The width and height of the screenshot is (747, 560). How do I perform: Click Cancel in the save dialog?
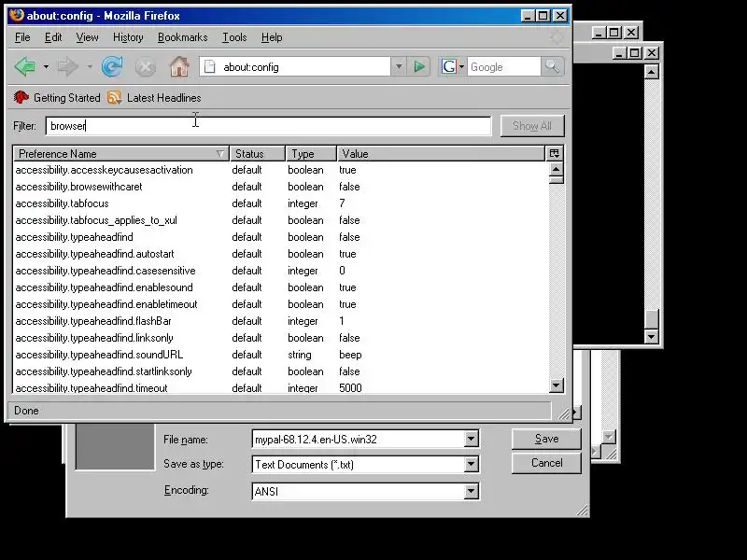pyautogui.click(x=546, y=463)
